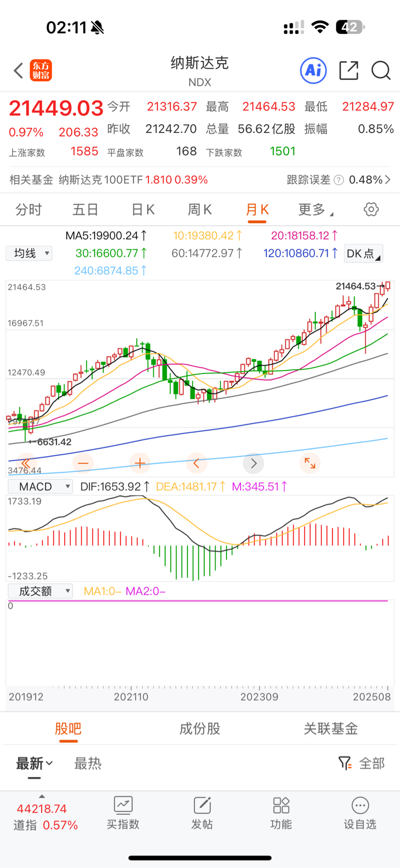Tap the 下跌家数 1501 count

click(x=251, y=152)
